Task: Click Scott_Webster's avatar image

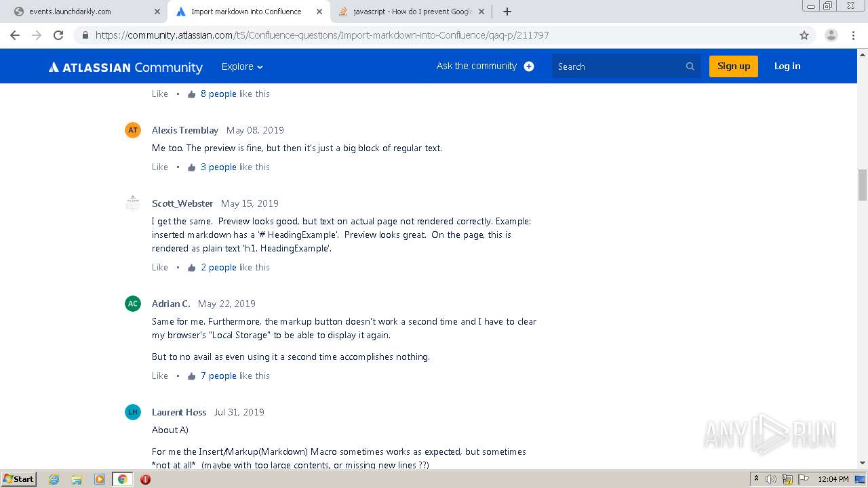Action: 133,203
